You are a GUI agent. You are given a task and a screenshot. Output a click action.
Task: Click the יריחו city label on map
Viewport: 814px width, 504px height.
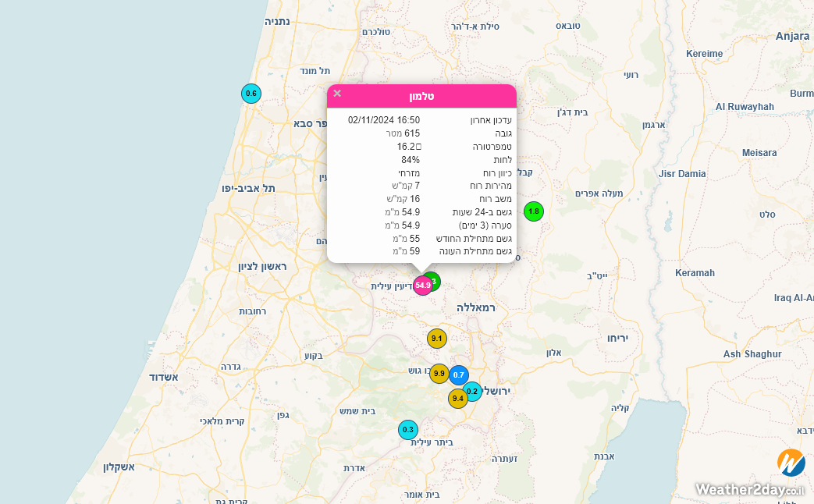coord(623,339)
